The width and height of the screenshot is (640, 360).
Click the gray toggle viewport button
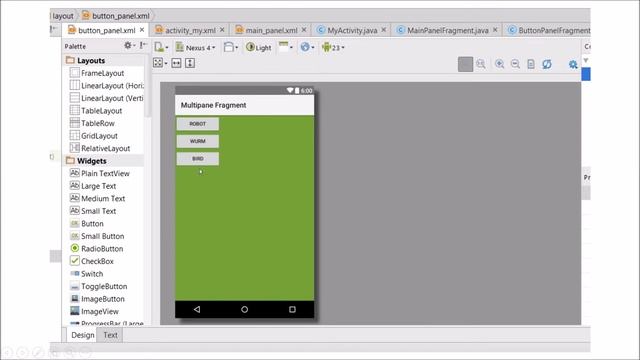pos(465,64)
